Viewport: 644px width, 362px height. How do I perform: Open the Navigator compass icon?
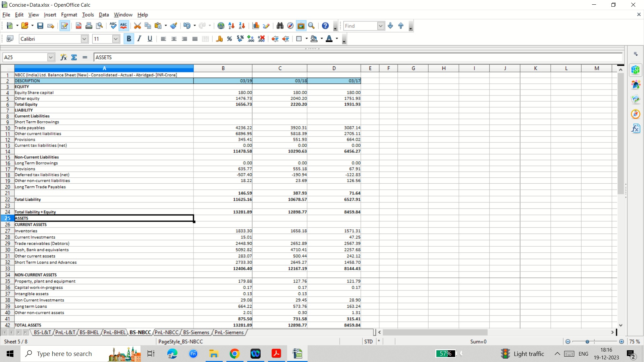click(x=290, y=26)
